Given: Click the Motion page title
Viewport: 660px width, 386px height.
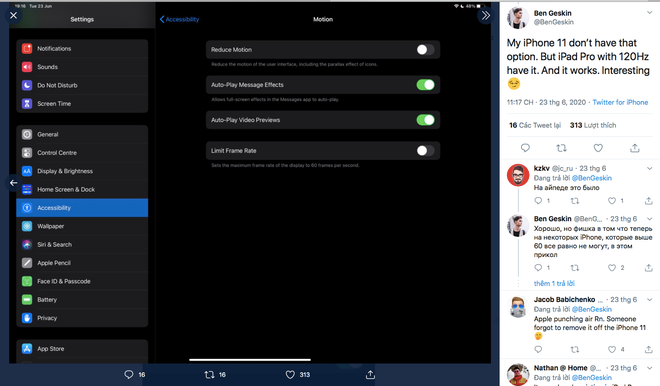Looking at the screenshot, I should [323, 19].
